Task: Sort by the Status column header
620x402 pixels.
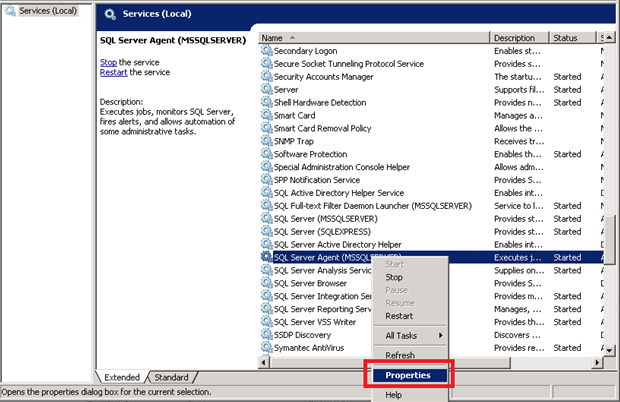Action: tap(572, 38)
